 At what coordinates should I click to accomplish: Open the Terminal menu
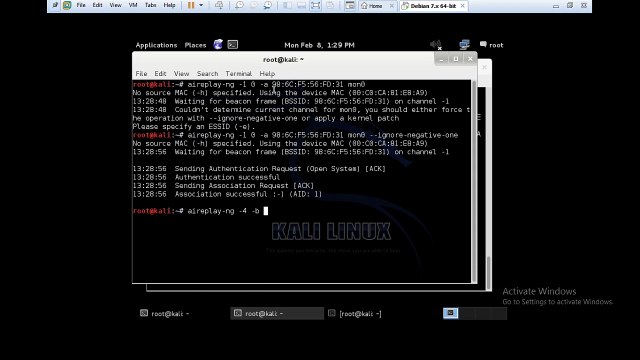238,74
